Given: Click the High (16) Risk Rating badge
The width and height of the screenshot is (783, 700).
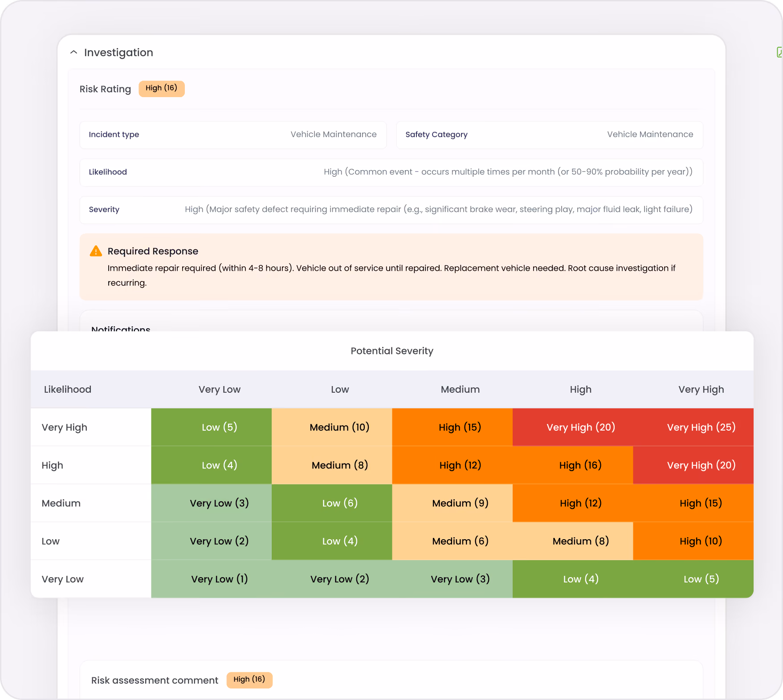Looking at the screenshot, I should pyautogui.click(x=162, y=88).
